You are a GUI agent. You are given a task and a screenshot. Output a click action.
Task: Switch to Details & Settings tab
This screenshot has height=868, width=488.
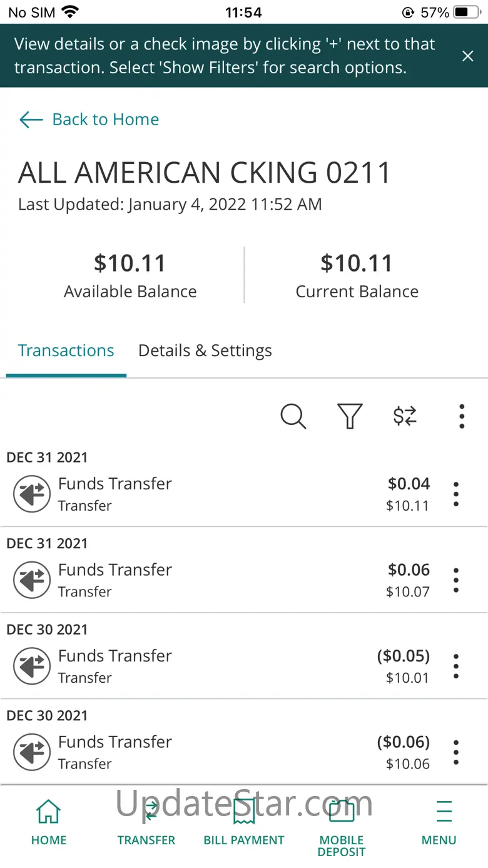coord(205,350)
